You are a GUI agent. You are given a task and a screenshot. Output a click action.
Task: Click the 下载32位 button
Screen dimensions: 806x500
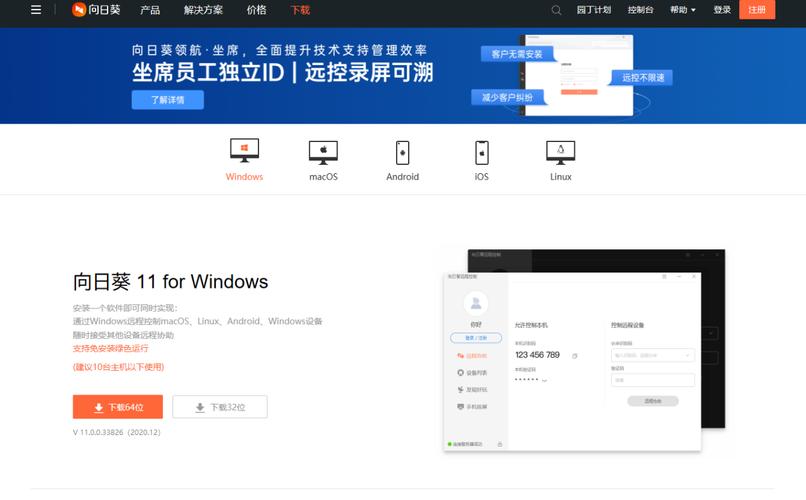coord(220,407)
